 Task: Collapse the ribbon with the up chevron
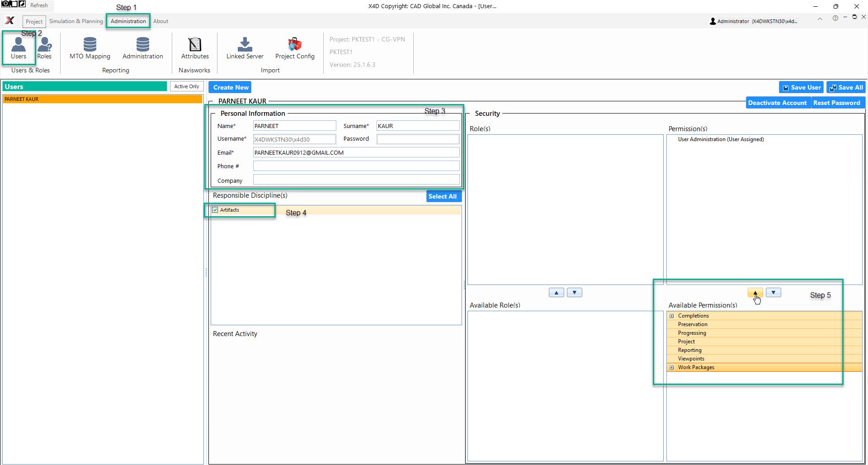click(820, 19)
